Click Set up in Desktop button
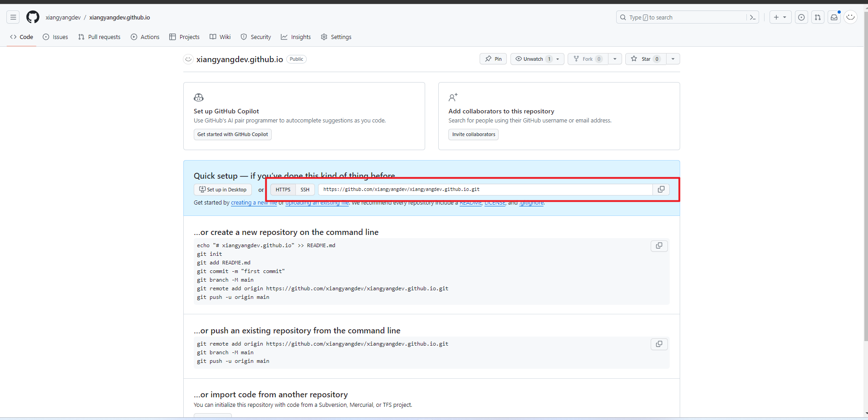 [x=223, y=190]
